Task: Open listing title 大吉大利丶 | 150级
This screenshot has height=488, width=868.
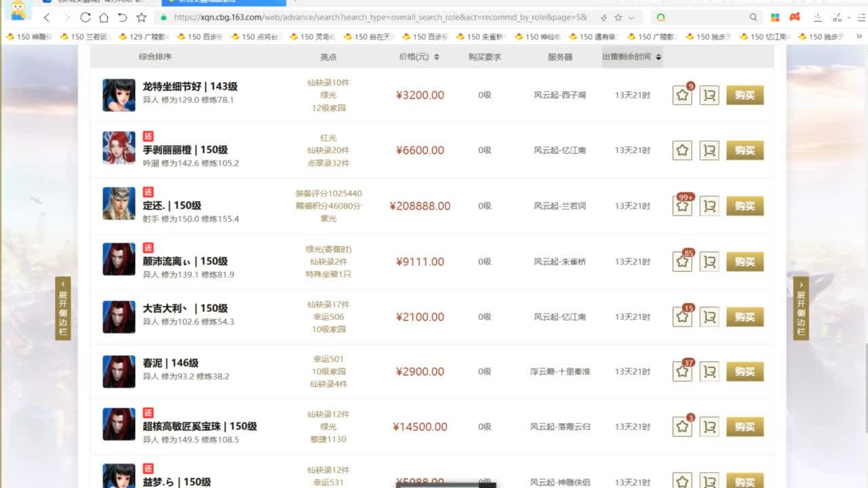Action: point(185,308)
